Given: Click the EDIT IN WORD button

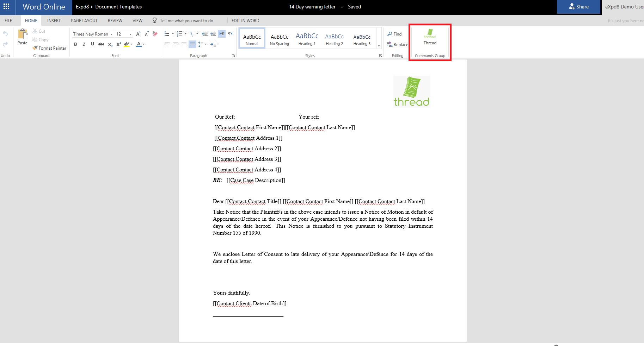Looking at the screenshot, I should coord(245,21).
